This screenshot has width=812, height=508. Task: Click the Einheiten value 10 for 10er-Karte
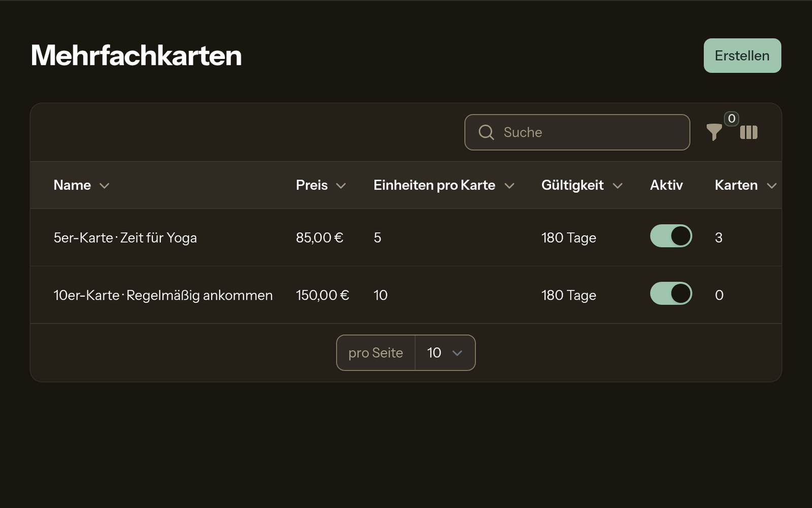[381, 295]
